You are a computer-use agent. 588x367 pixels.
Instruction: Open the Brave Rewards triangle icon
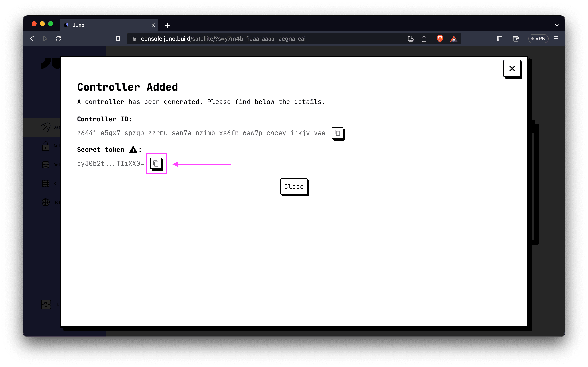(454, 39)
